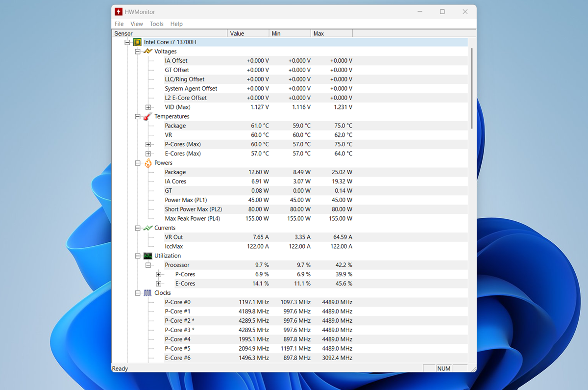The image size is (588, 390).
Task: Click the Powers flame icon
Action: pos(148,163)
